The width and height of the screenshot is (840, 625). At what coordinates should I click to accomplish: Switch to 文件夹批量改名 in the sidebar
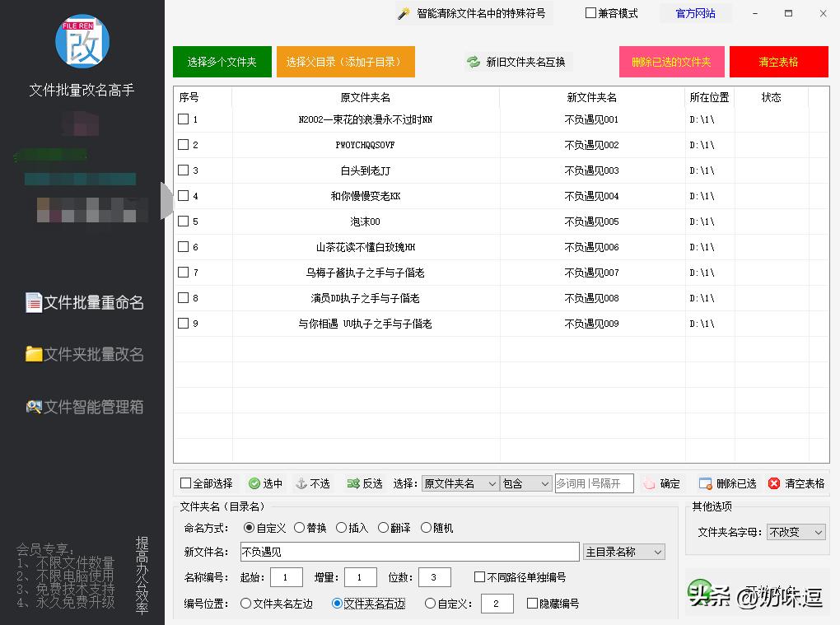coord(82,354)
